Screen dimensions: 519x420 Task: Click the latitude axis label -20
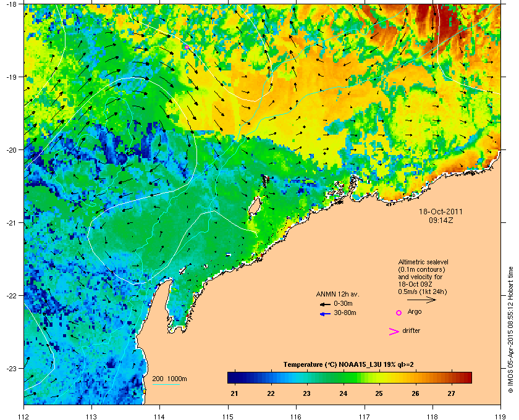click(12, 150)
